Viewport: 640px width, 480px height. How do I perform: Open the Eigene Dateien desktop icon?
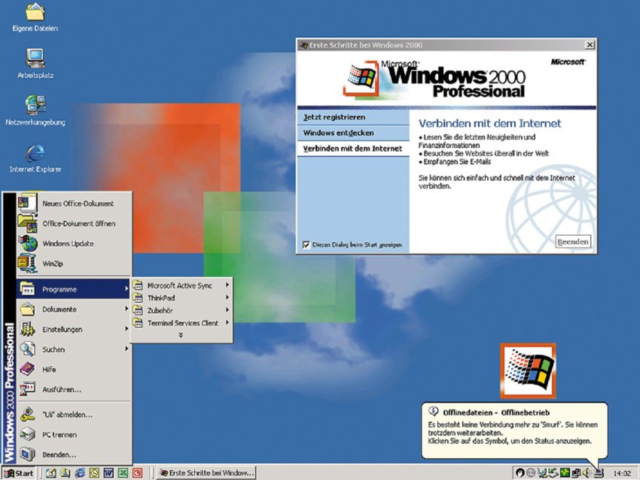click(x=35, y=17)
